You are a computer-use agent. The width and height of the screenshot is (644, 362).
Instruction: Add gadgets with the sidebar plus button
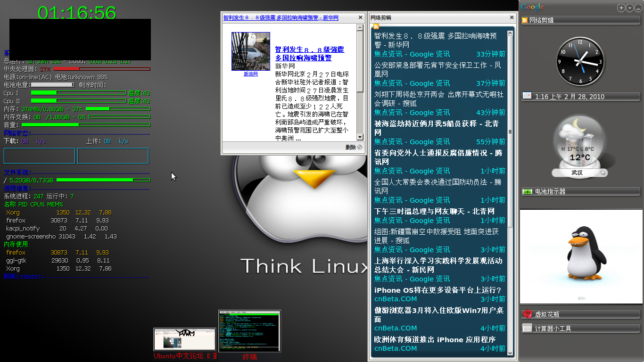(621, 8)
